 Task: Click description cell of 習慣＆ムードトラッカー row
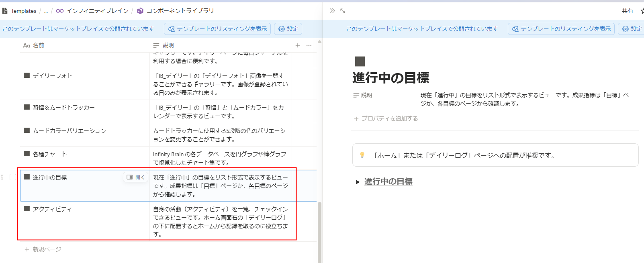221,112
